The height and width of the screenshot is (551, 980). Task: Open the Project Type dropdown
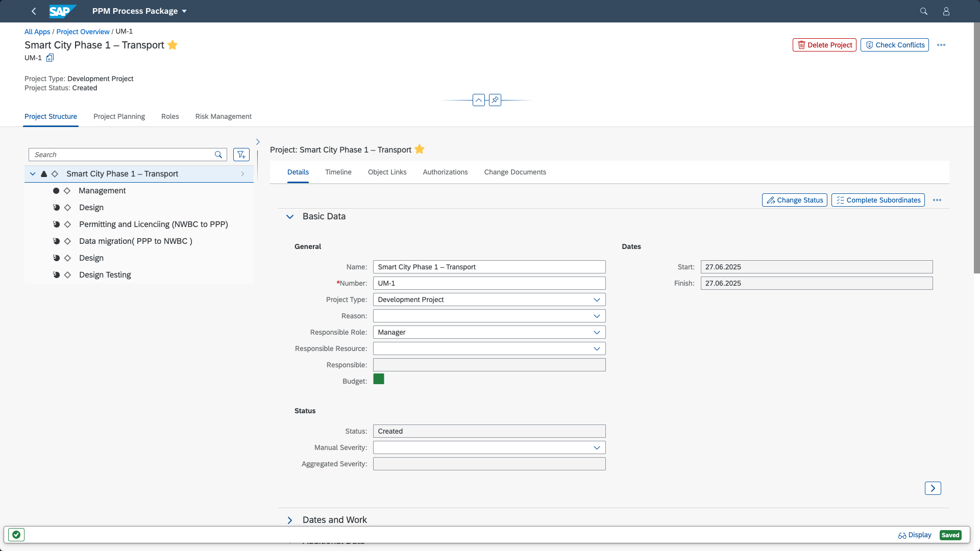[x=597, y=299]
